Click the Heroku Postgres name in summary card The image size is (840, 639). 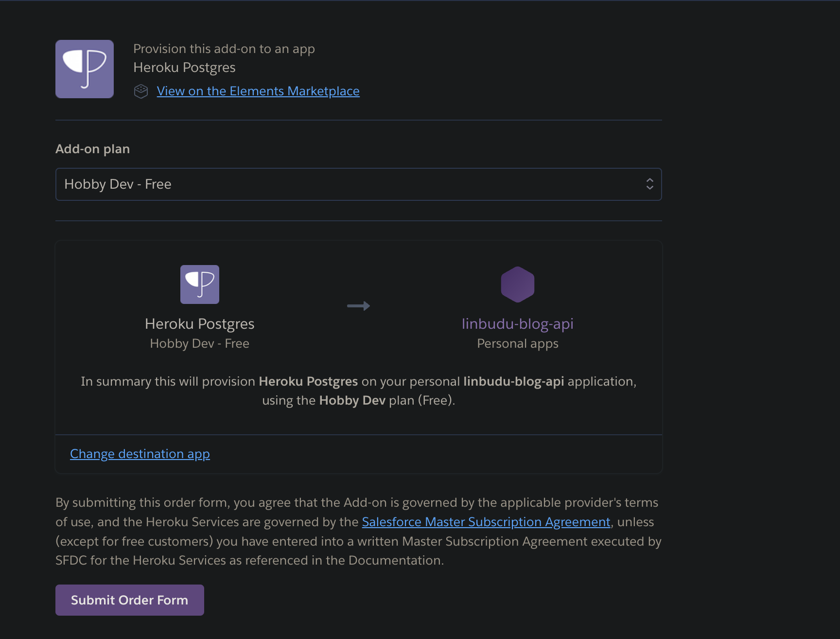pos(199,324)
